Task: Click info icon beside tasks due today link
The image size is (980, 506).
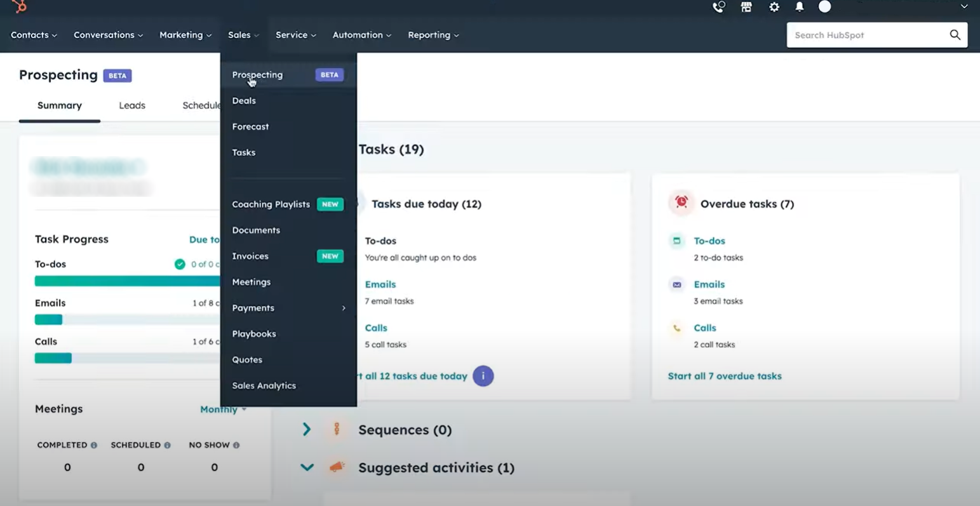Action: coord(483,376)
